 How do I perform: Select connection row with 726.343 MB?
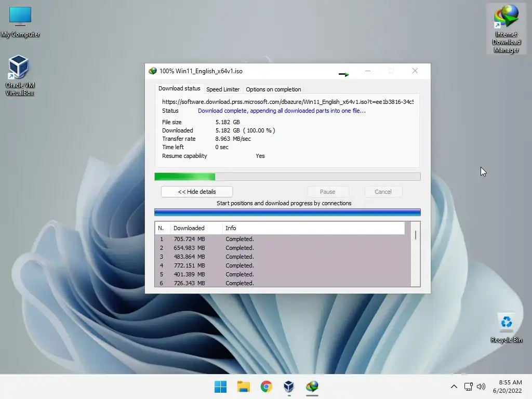point(283,283)
